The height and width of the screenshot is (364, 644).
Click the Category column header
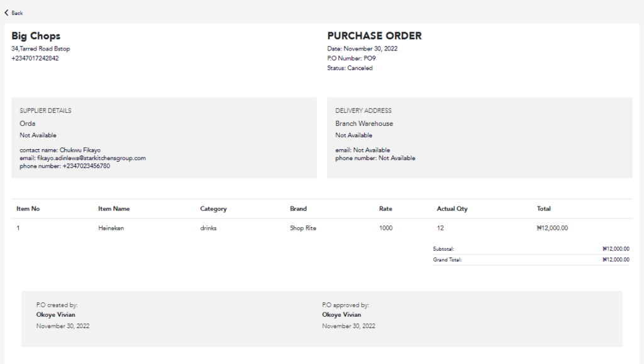pos(213,209)
